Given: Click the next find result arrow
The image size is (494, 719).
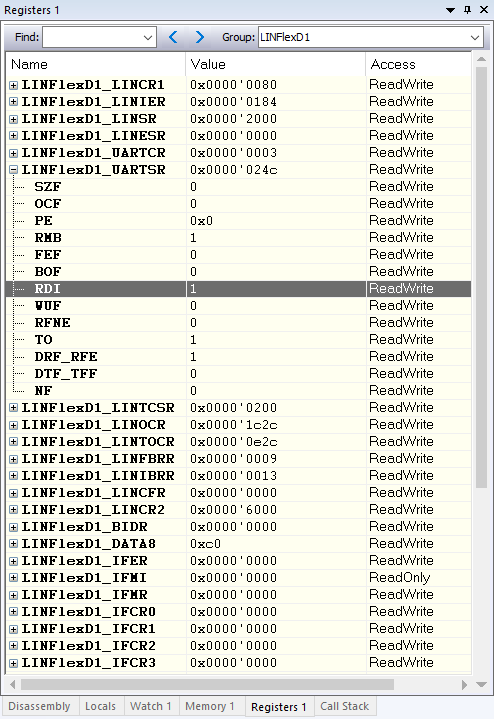Looking at the screenshot, I should (x=200, y=37).
